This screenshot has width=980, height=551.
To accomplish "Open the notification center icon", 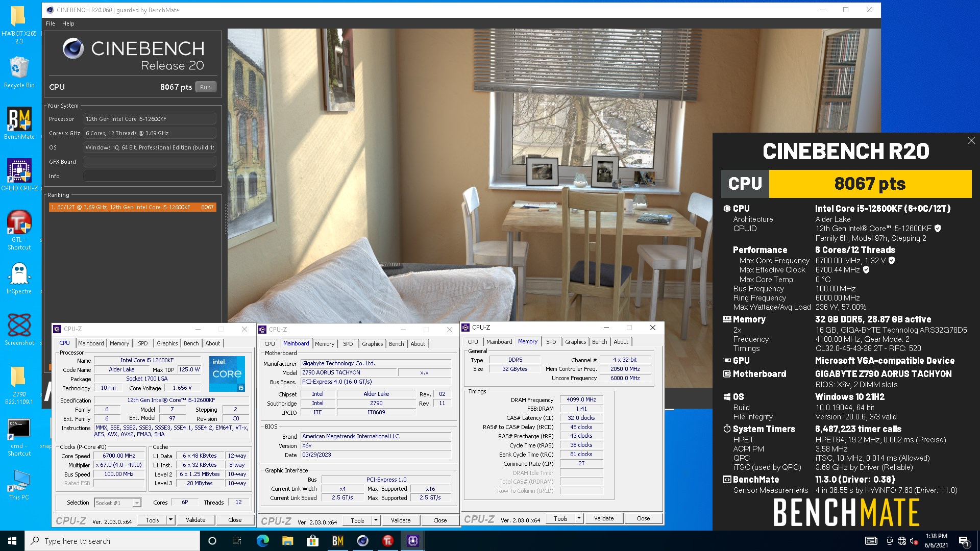I will point(963,541).
